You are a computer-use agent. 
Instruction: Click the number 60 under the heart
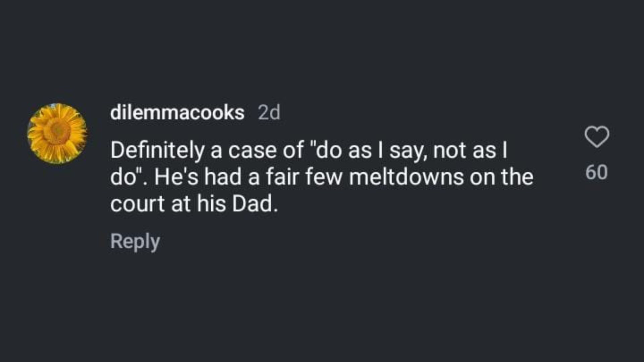click(596, 172)
